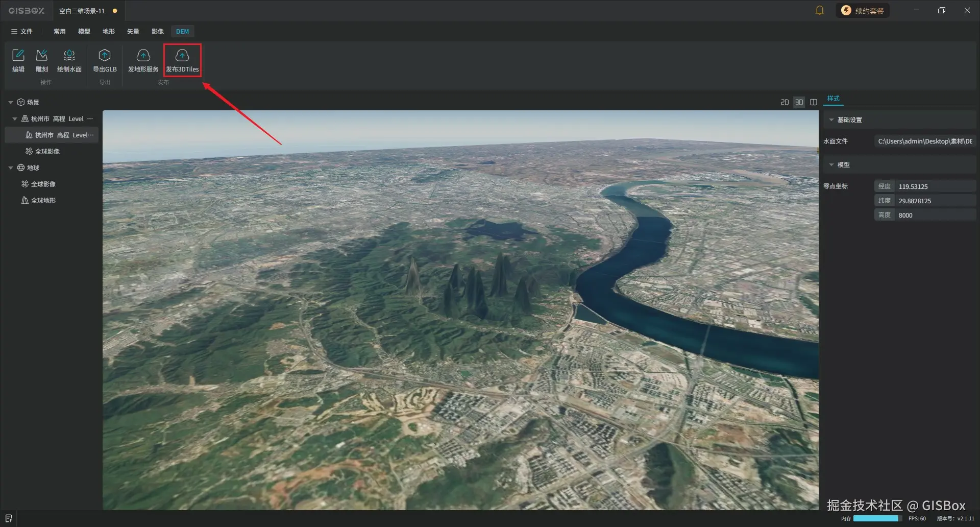Click the 地球 globe icon
The height and width of the screenshot is (527, 980).
pos(21,168)
